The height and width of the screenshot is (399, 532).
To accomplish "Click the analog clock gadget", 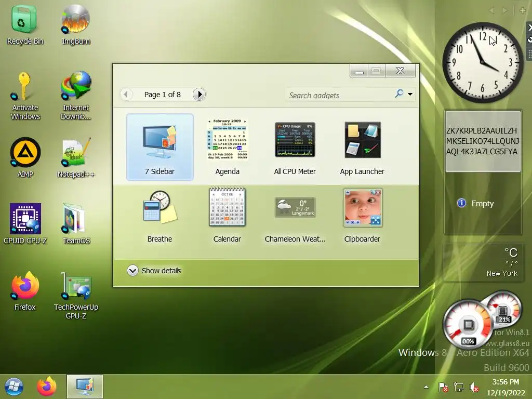I will (x=483, y=63).
